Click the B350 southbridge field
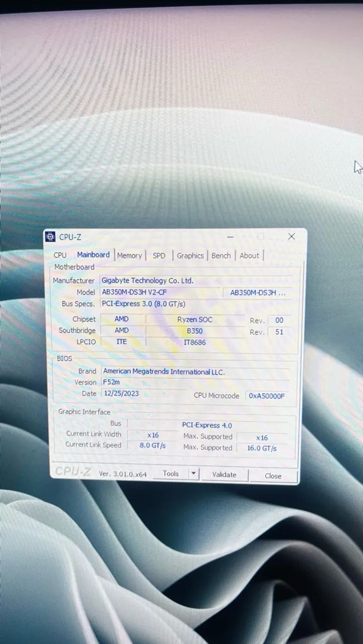Viewport: 363px width, 644px height. click(x=195, y=331)
